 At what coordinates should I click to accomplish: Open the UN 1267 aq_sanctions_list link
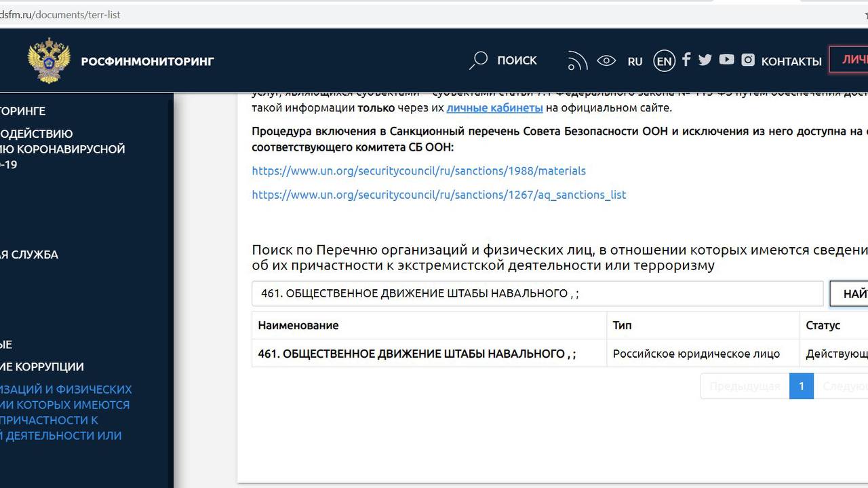point(439,195)
